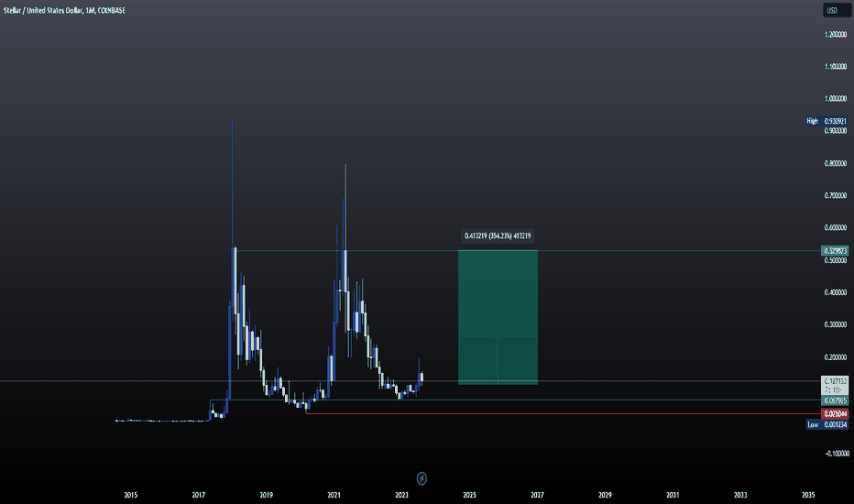This screenshot has width=854, height=504.
Task: Select the red horizontal stop line
Action: [564, 414]
